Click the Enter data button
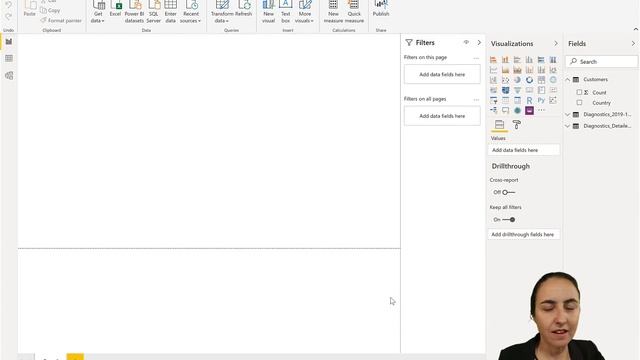The image size is (640, 360). click(171, 12)
